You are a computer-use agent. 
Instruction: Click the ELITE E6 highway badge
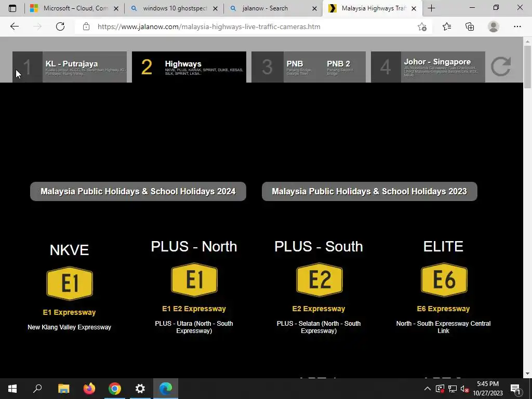click(x=444, y=280)
